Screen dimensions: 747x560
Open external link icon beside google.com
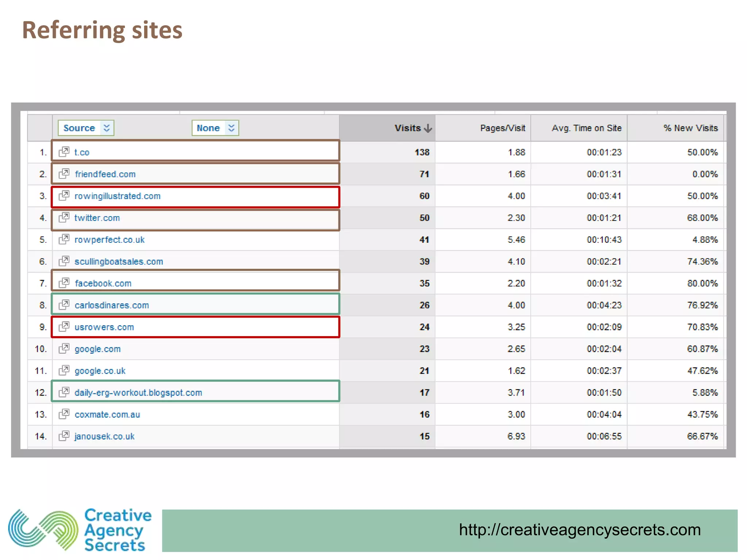(64, 349)
